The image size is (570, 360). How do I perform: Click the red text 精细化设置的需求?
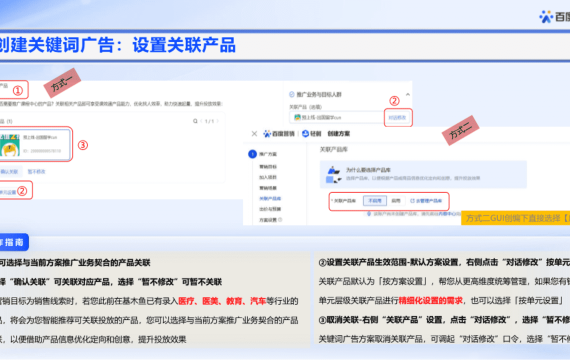coord(431,301)
